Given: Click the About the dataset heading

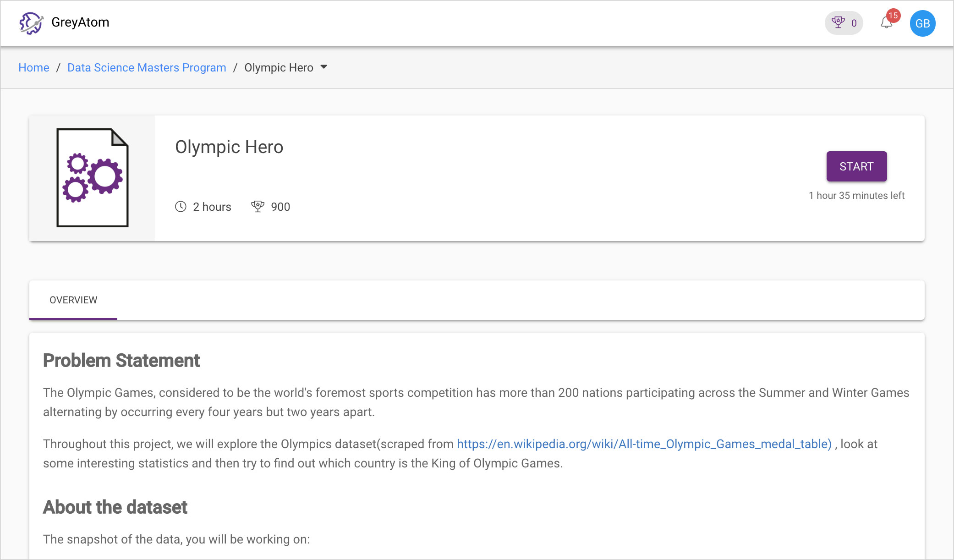Looking at the screenshot, I should (115, 507).
